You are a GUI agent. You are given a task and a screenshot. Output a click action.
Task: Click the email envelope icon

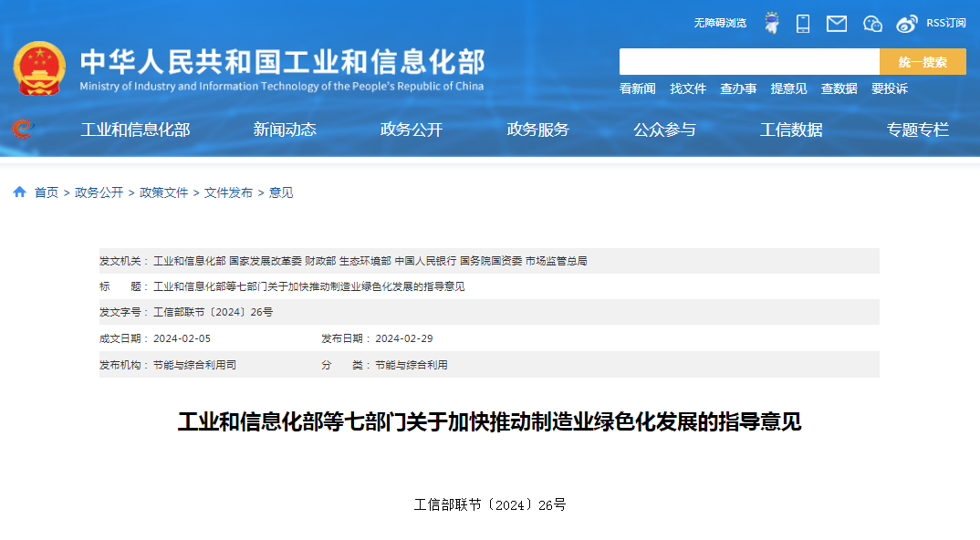(837, 24)
